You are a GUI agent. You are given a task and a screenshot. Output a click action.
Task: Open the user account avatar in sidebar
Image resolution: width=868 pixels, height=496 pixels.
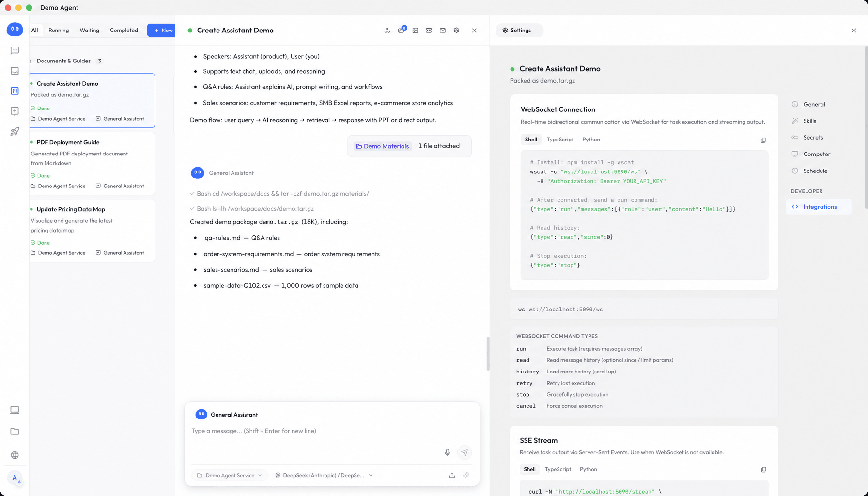(15, 478)
